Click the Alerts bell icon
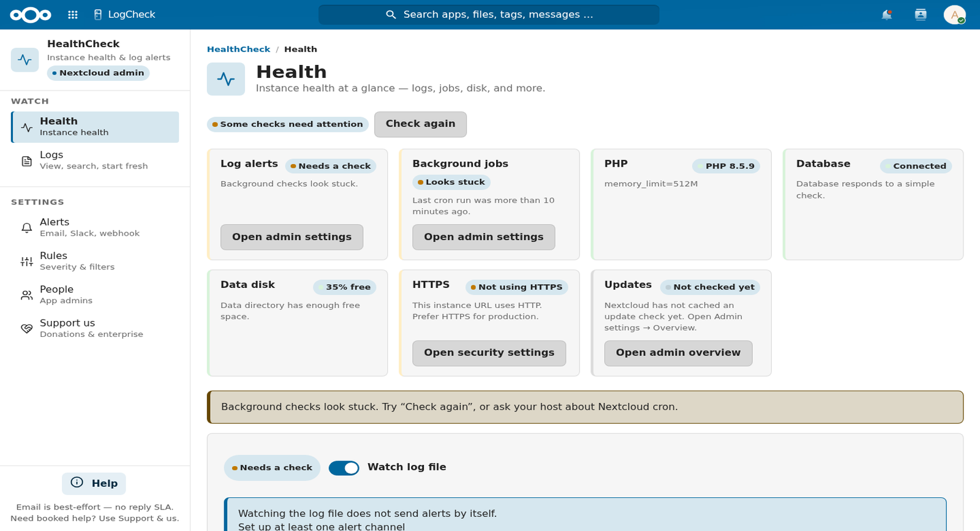980x531 pixels. coord(27,228)
